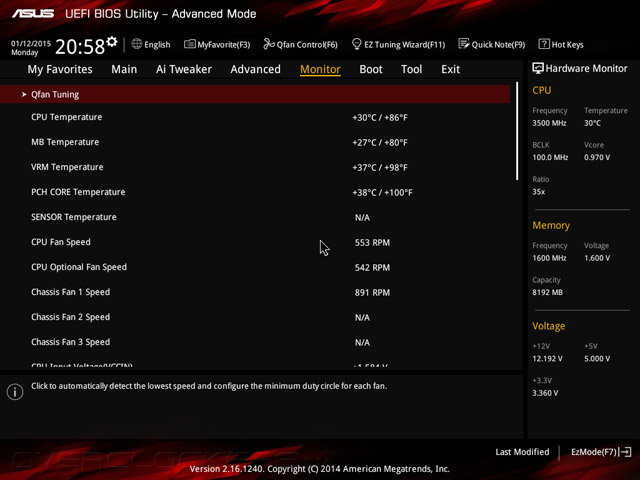Click the EzMode exit arrow icon
The height and width of the screenshot is (480, 640).
pos(625,452)
